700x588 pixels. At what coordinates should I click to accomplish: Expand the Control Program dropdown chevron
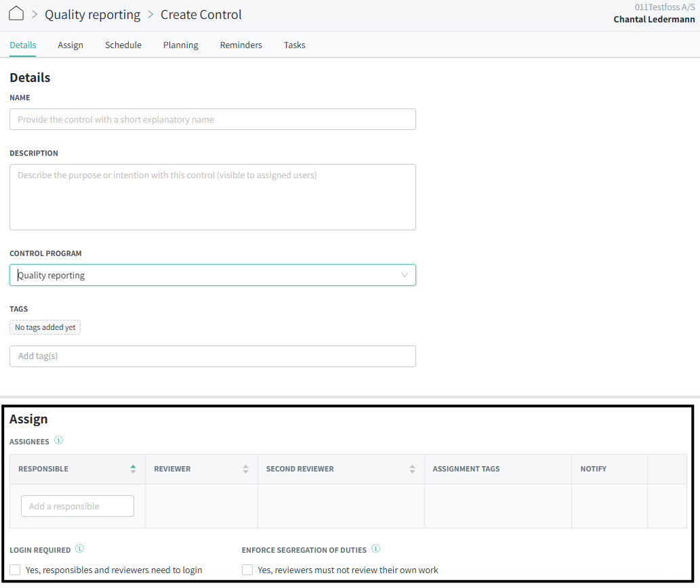tap(405, 275)
